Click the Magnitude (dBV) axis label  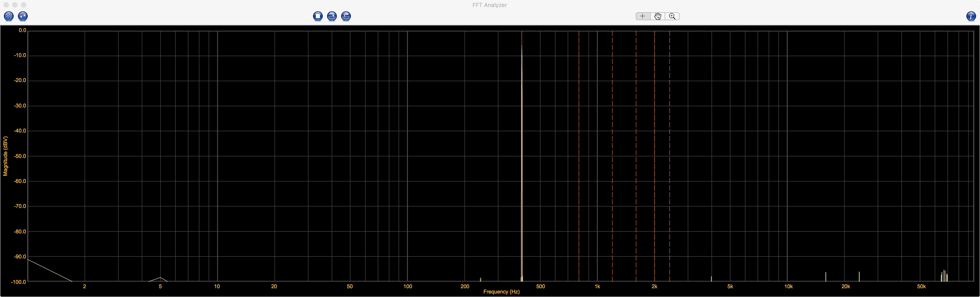click(x=5, y=156)
